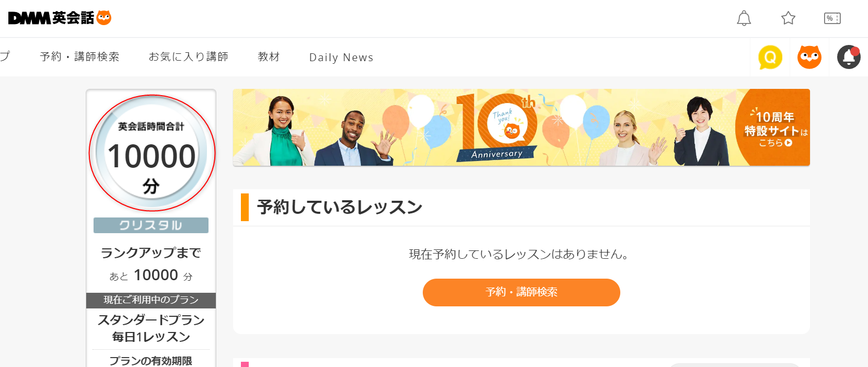Open 予約・講師検索 menu item
This screenshot has width=868, height=367.
pos(79,56)
